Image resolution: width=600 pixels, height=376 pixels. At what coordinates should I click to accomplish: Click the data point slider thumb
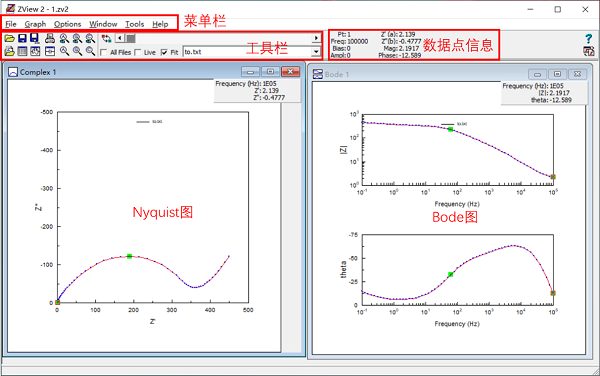coord(130,38)
